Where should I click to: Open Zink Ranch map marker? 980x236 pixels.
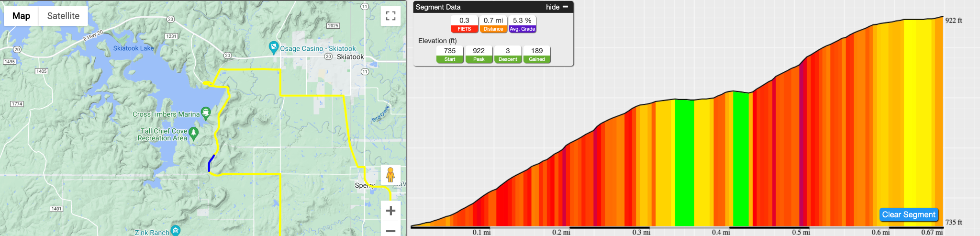(x=176, y=231)
